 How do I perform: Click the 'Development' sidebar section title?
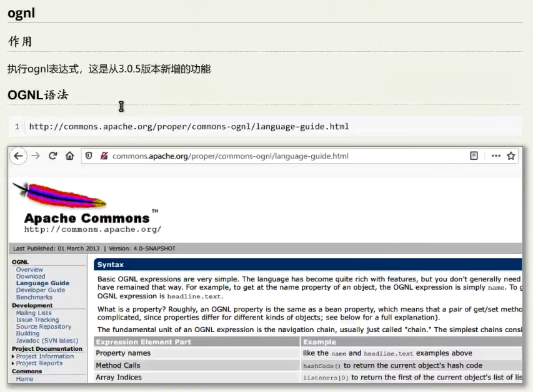32,305
